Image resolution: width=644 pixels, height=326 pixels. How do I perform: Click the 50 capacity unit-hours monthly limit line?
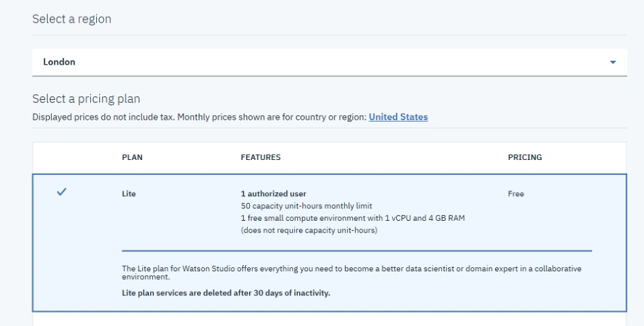(x=307, y=206)
